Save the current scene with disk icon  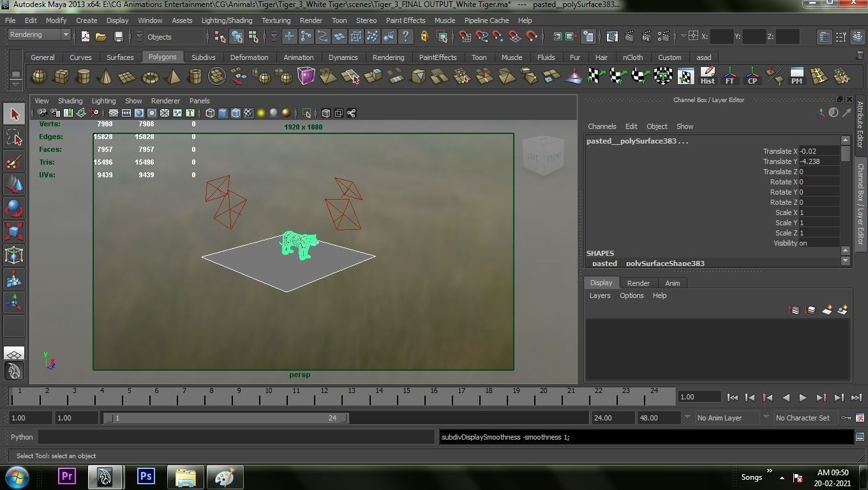pyautogui.click(x=118, y=36)
